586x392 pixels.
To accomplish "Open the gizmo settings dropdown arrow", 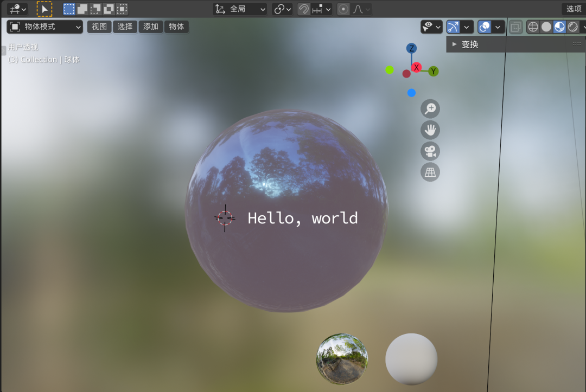I will [x=467, y=27].
